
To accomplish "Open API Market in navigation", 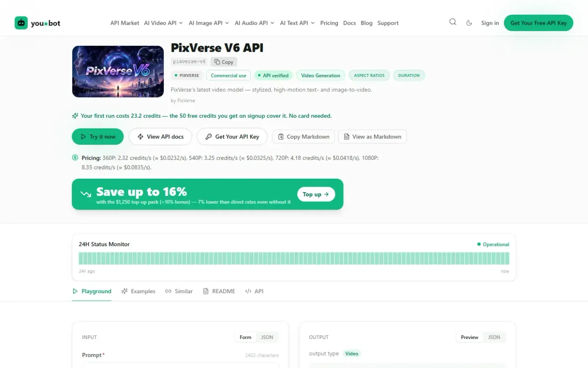I will point(125,23).
